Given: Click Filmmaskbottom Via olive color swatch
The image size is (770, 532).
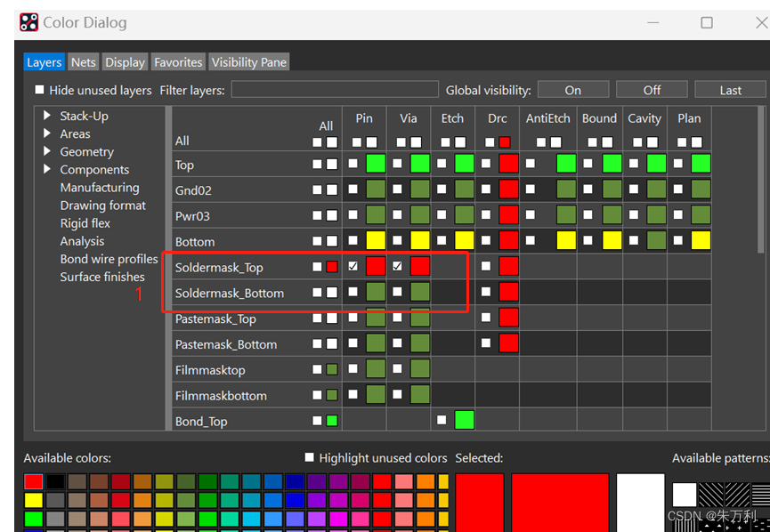Looking at the screenshot, I should pos(420,394).
